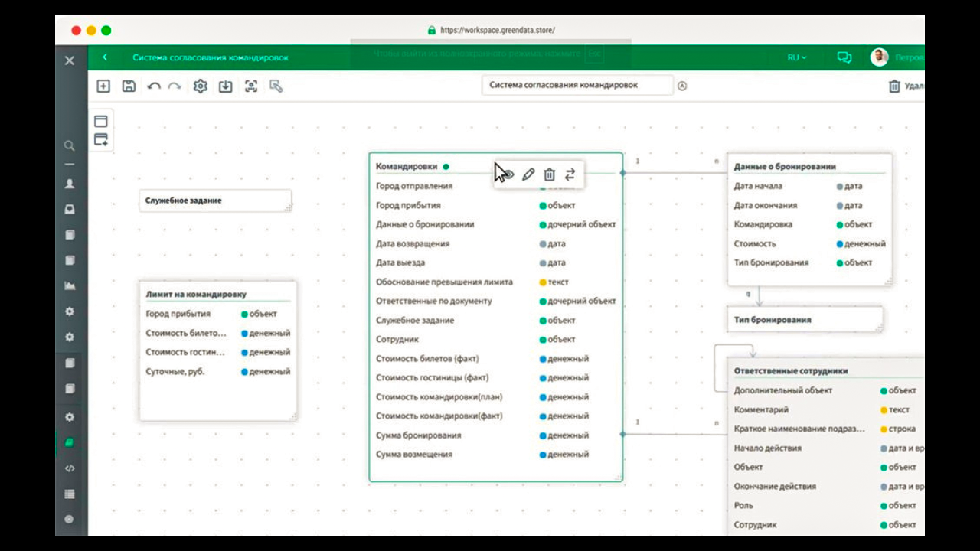
Task: Open the chat messages icon in header
Action: (844, 57)
